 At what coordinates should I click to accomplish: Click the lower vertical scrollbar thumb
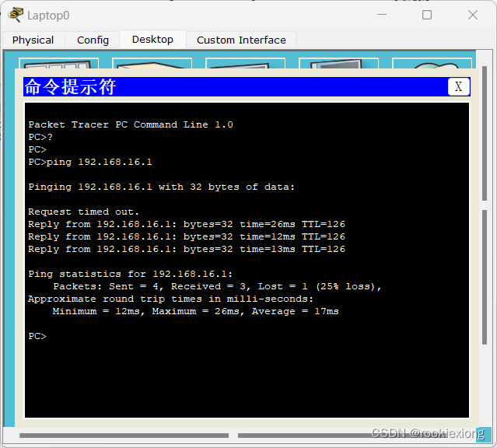[x=484, y=277]
